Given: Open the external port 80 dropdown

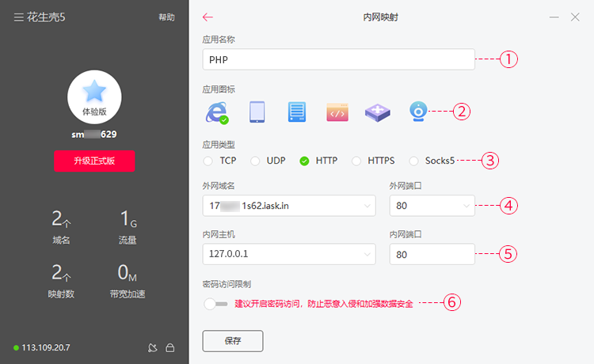Looking at the screenshot, I should [432, 206].
